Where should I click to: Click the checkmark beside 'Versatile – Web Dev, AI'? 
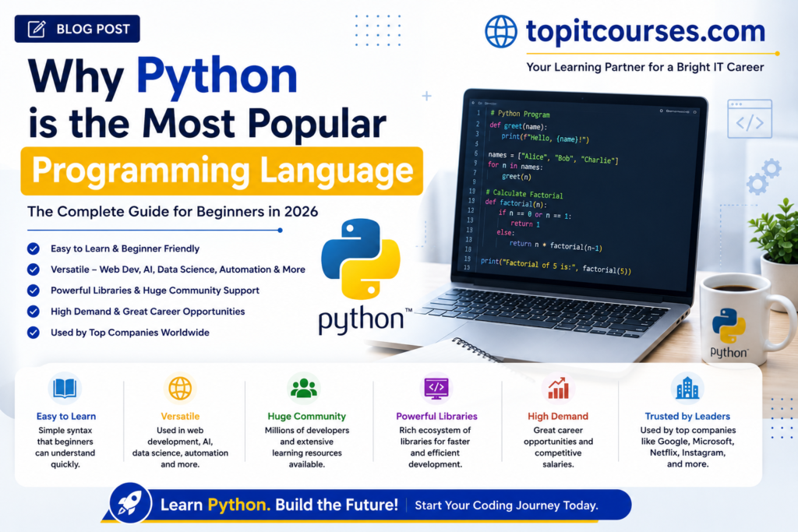click(34, 270)
